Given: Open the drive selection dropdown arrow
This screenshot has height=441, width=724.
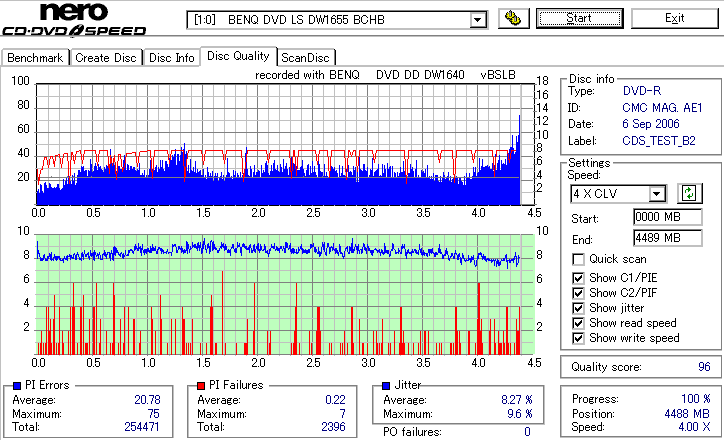Looking at the screenshot, I should click(x=478, y=20).
